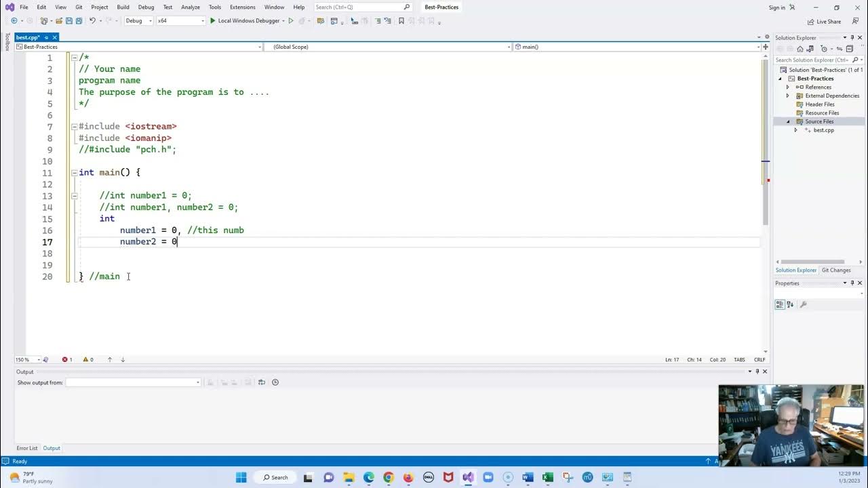The height and width of the screenshot is (488, 868).
Task: Click the Categorized icon in Properties panel
Action: coord(780,305)
